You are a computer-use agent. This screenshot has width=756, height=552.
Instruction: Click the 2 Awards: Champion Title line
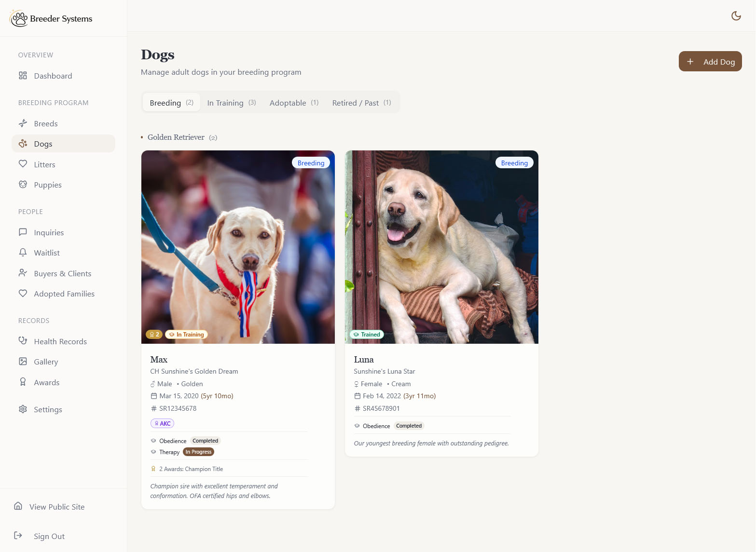coord(191,469)
